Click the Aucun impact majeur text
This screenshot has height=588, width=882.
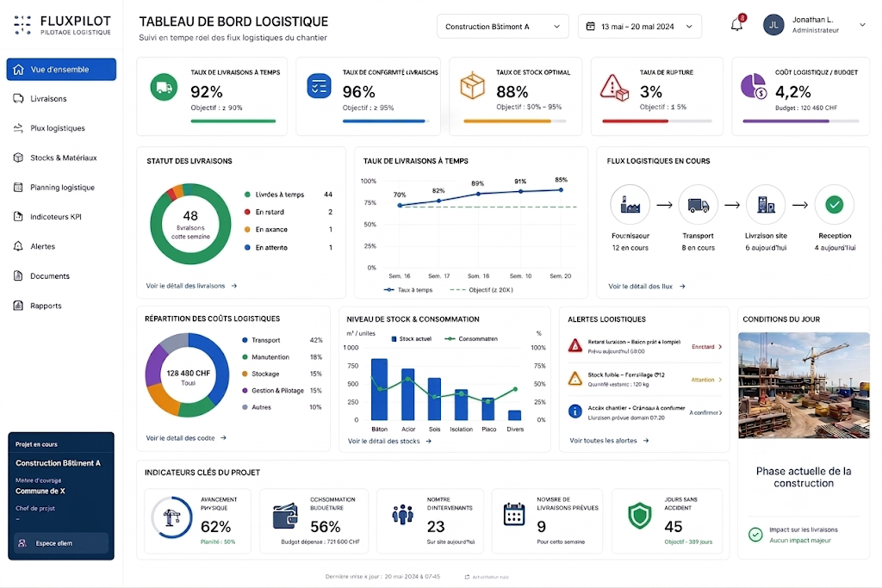coord(800,540)
